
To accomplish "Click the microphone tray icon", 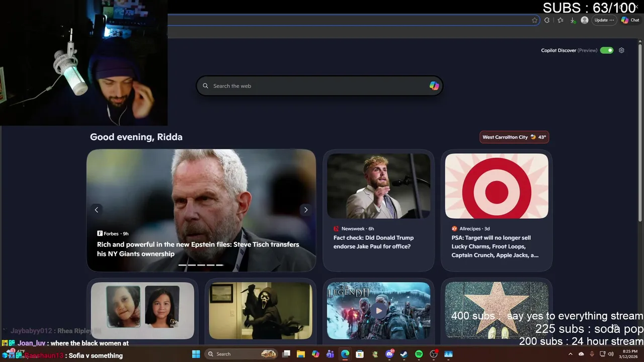I will [592, 354].
